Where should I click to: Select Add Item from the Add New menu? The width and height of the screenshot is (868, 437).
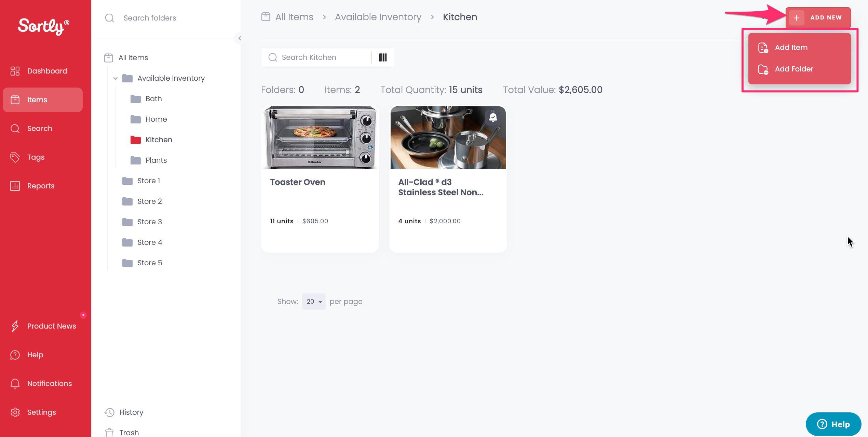coord(791,48)
